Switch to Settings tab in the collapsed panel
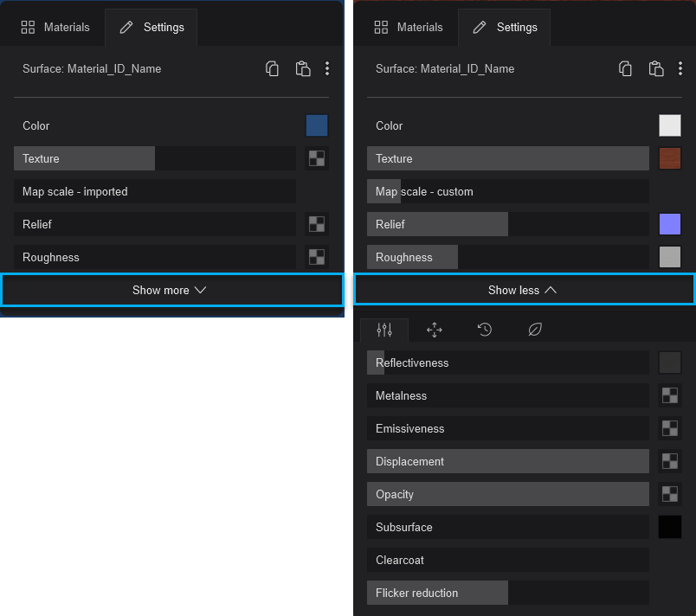This screenshot has height=616, width=696. point(151,27)
